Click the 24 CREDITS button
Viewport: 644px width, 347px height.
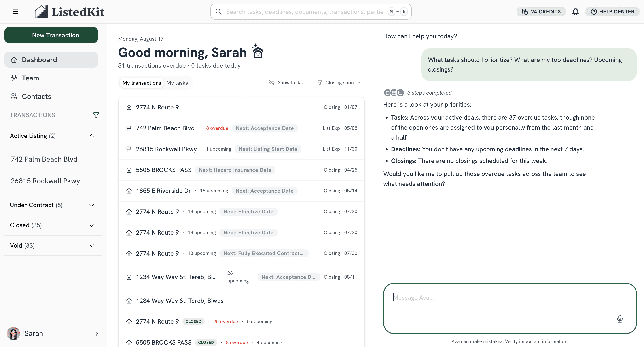tap(541, 12)
